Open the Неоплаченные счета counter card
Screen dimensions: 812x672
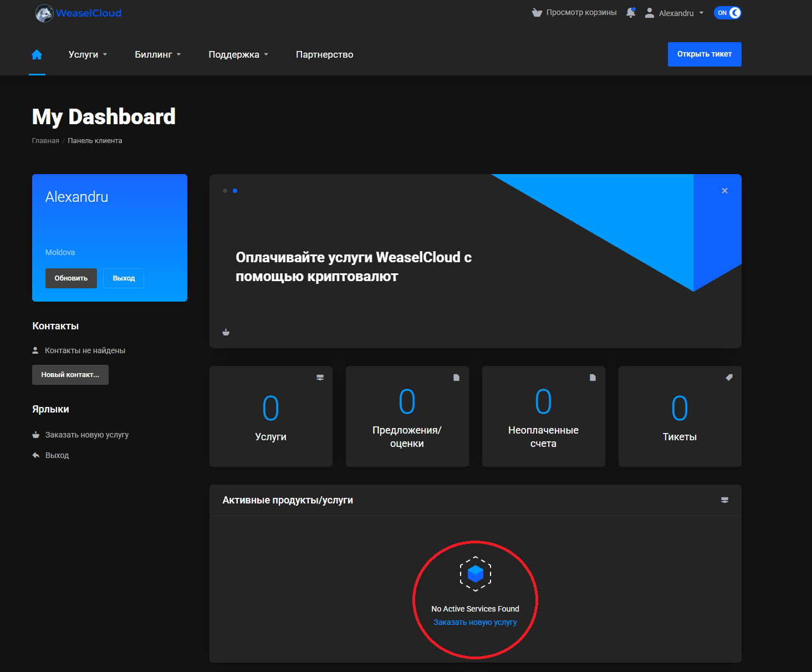pos(544,416)
